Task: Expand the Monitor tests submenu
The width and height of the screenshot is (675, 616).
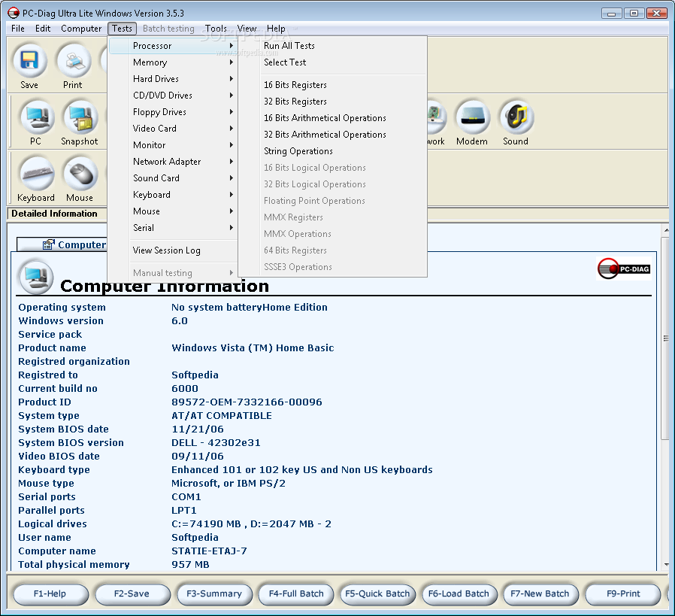Action: (173, 145)
